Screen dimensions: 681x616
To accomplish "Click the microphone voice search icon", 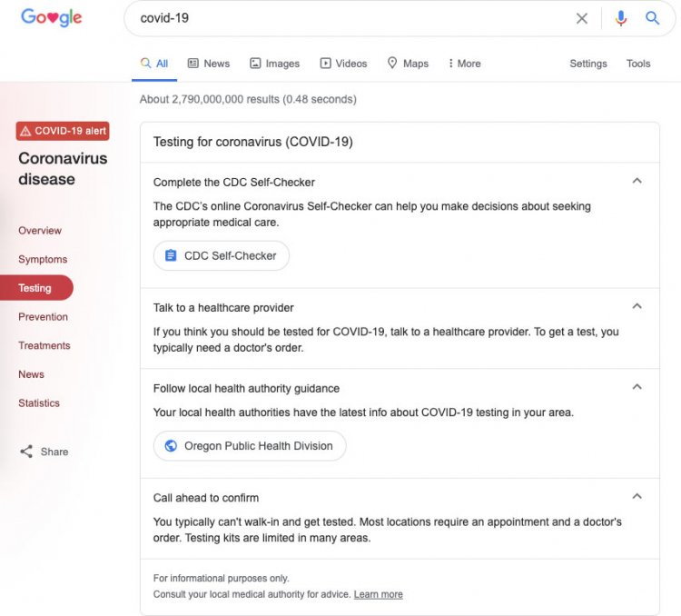I will [x=621, y=18].
